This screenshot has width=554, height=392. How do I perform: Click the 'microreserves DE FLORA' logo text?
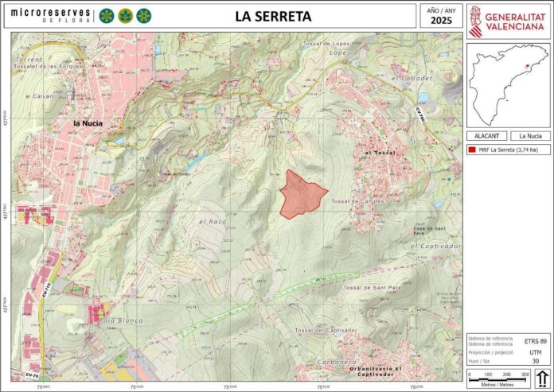(x=50, y=16)
